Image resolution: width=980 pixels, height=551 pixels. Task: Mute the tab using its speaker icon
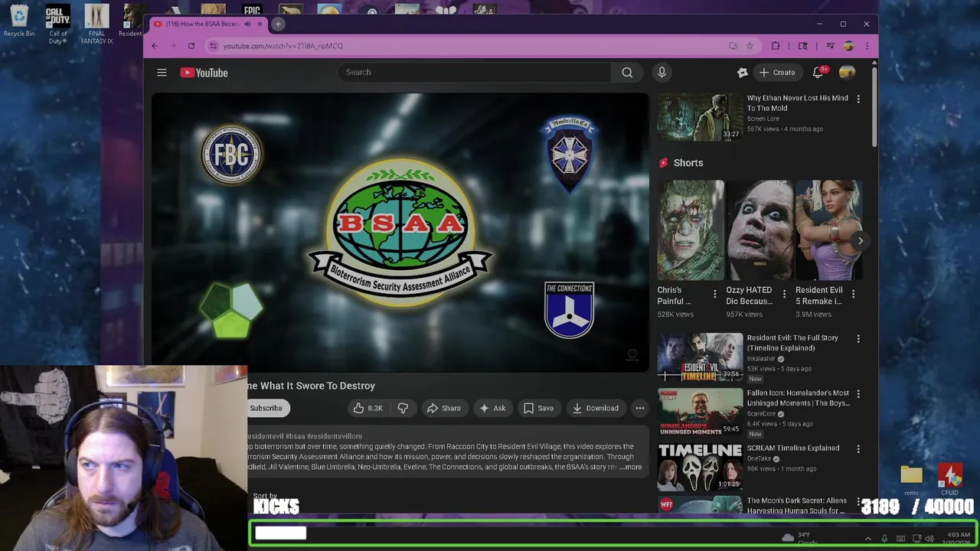click(x=247, y=24)
